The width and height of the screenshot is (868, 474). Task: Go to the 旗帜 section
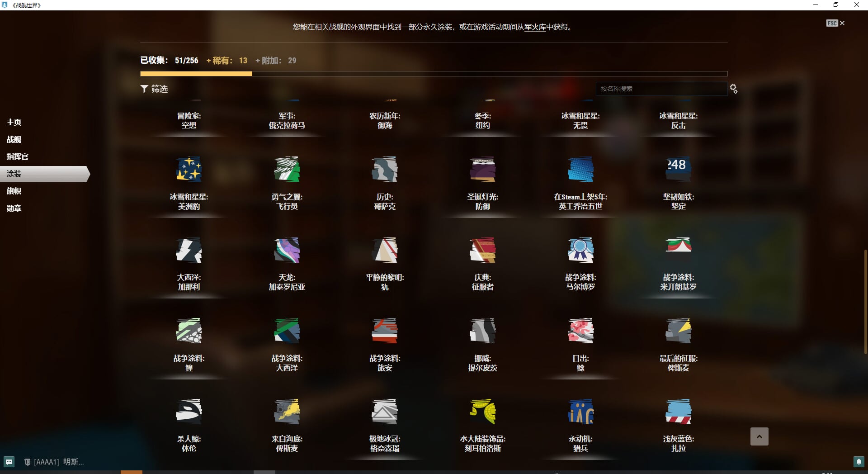14,191
